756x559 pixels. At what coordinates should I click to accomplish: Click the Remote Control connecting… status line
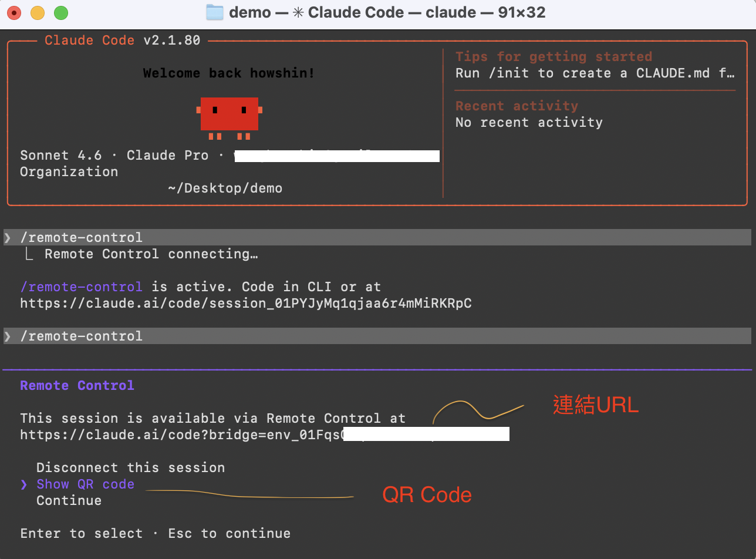[x=151, y=254]
